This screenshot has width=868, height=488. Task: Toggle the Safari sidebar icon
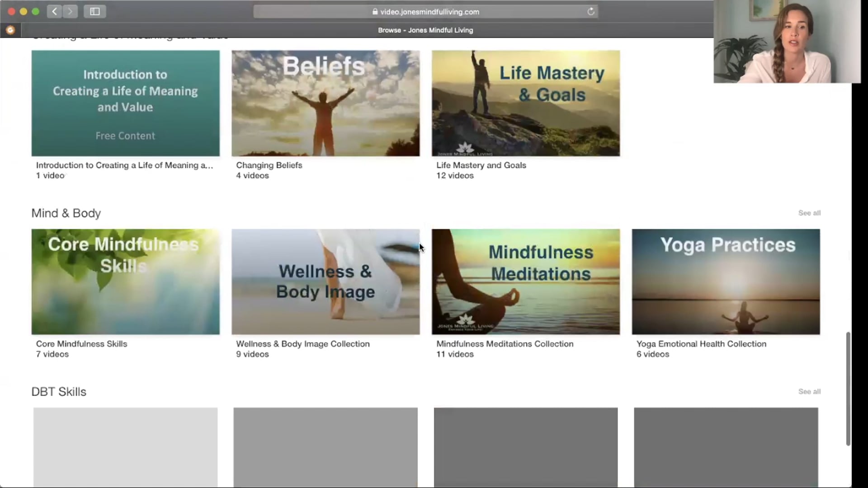pos(95,11)
